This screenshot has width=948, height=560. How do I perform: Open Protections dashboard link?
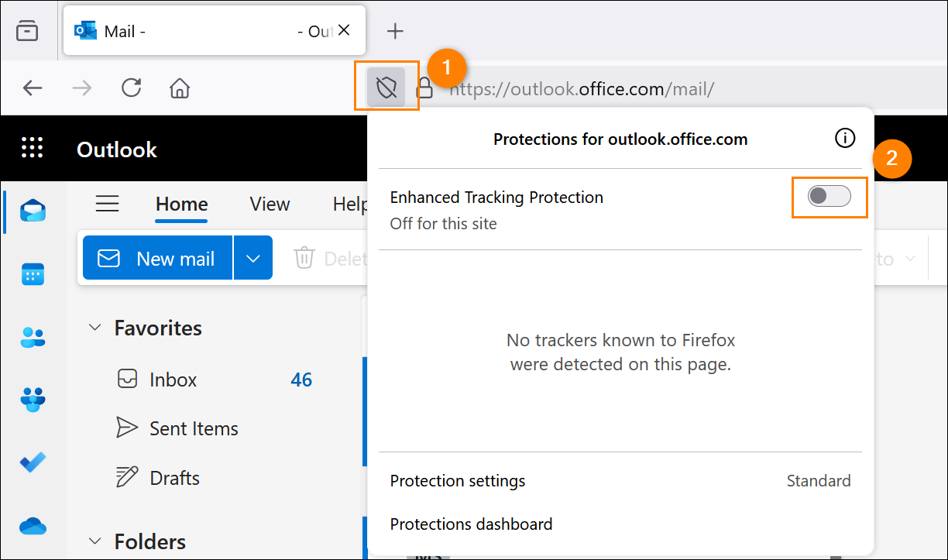point(471,524)
